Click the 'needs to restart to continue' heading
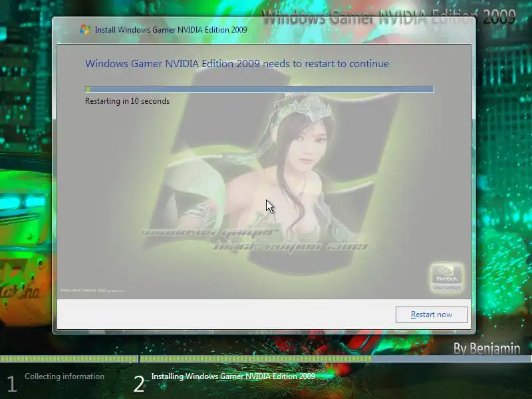The image size is (532, 399). [x=237, y=63]
